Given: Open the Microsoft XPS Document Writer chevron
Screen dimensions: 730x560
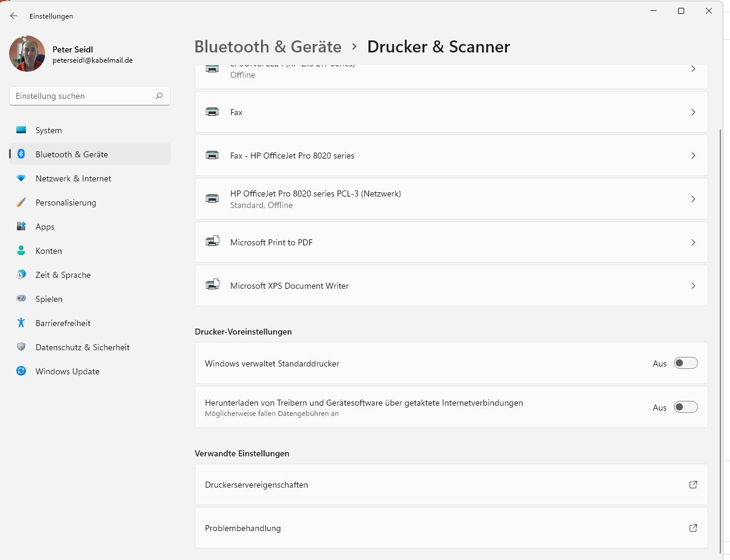Looking at the screenshot, I should click(693, 286).
